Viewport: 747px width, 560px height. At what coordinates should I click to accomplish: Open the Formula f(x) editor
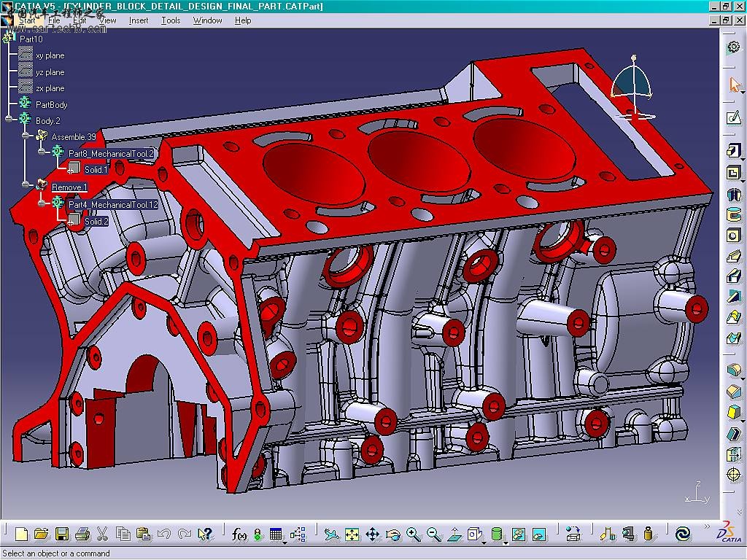[239, 534]
